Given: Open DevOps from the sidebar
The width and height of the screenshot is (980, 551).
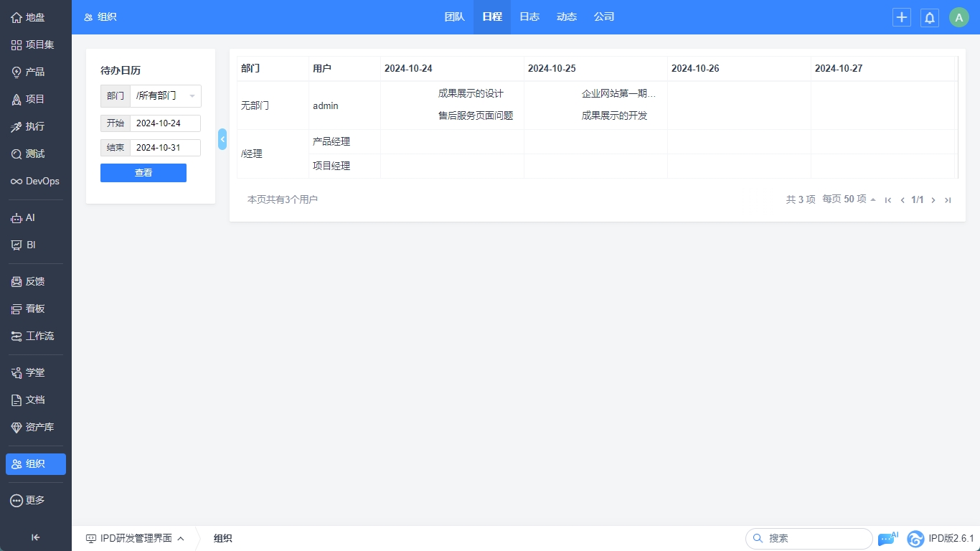Looking at the screenshot, I should point(36,181).
